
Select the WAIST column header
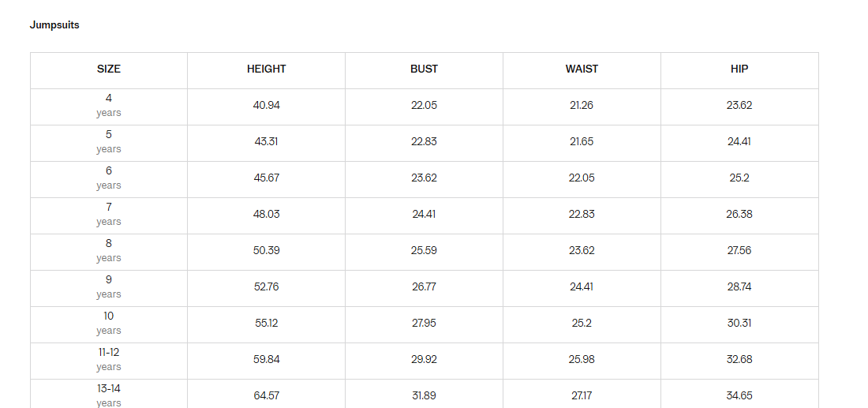tap(582, 69)
